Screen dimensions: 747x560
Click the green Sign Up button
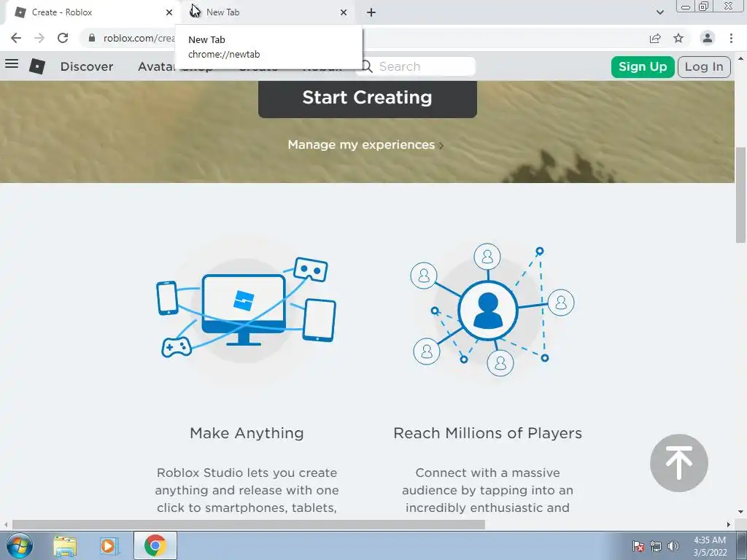[x=643, y=66]
